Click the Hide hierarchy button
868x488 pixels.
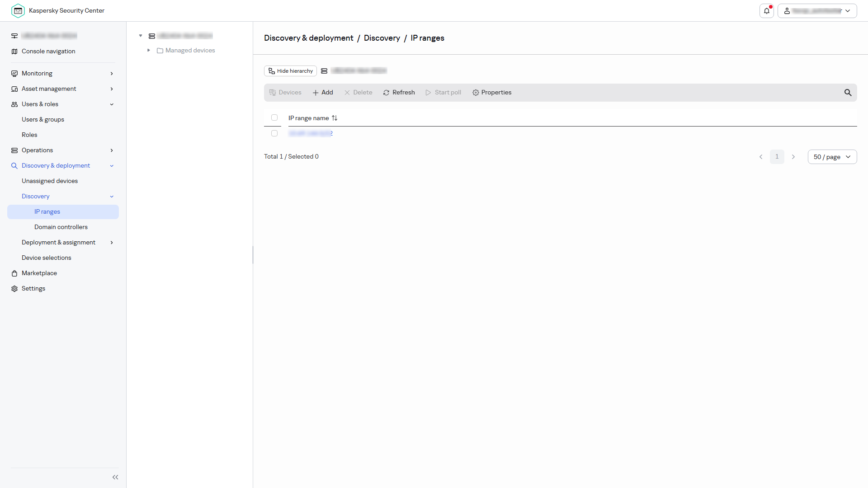coord(290,71)
